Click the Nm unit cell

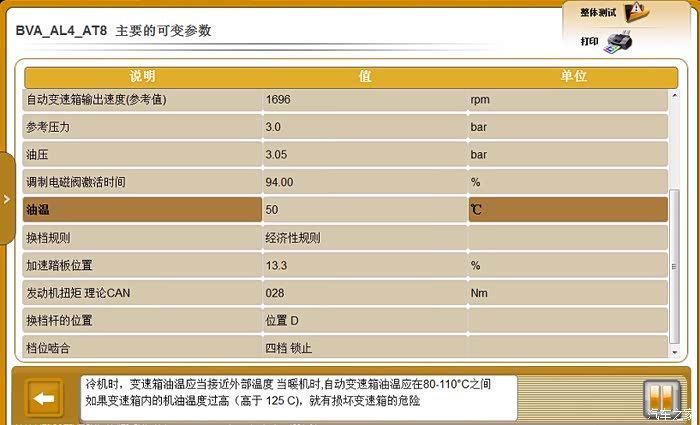pos(568,293)
